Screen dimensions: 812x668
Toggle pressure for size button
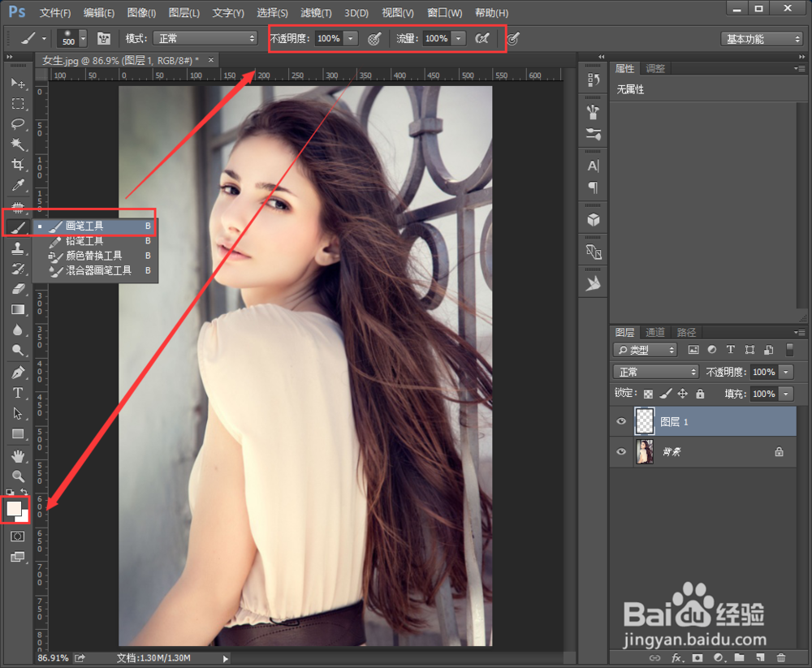(x=512, y=38)
